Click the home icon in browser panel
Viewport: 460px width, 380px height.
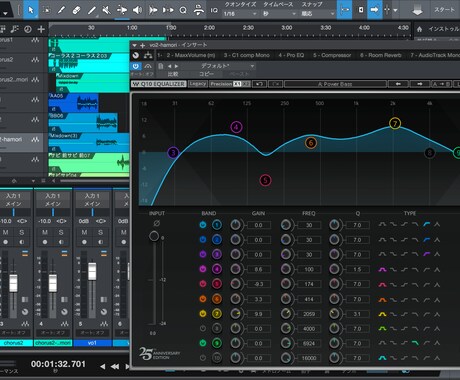419,29
